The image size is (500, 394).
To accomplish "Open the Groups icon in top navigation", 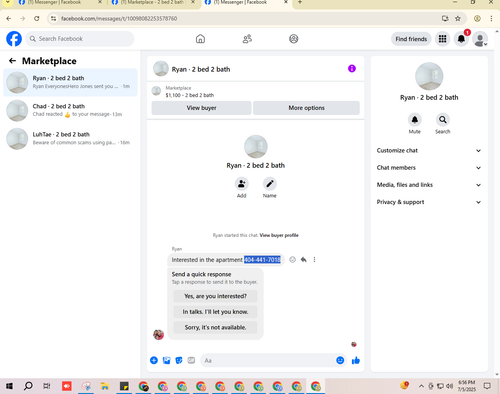I will [x=294, y=39].
